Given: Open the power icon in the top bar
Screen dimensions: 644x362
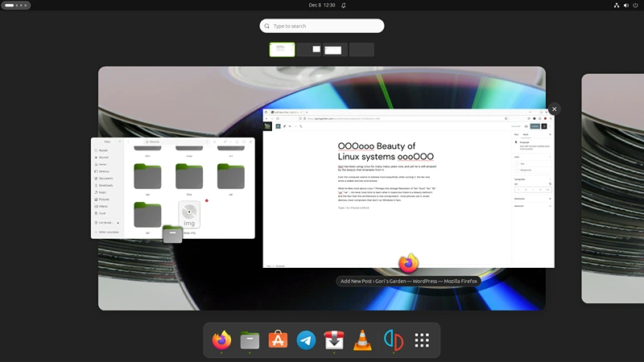Looking at the screenshot, I should pyautogui.click(x=635, y=6).
